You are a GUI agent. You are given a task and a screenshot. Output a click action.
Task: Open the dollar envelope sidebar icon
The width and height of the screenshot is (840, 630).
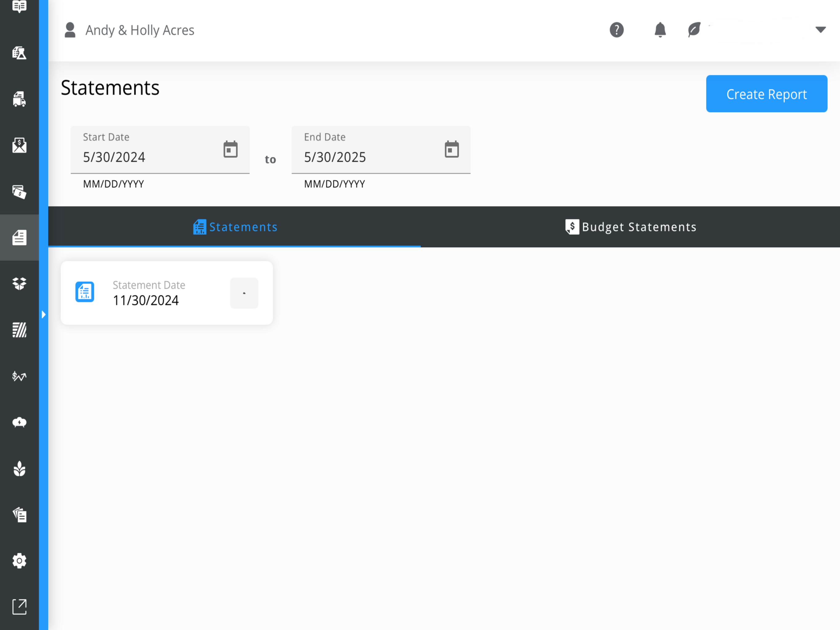pos(19,145)
